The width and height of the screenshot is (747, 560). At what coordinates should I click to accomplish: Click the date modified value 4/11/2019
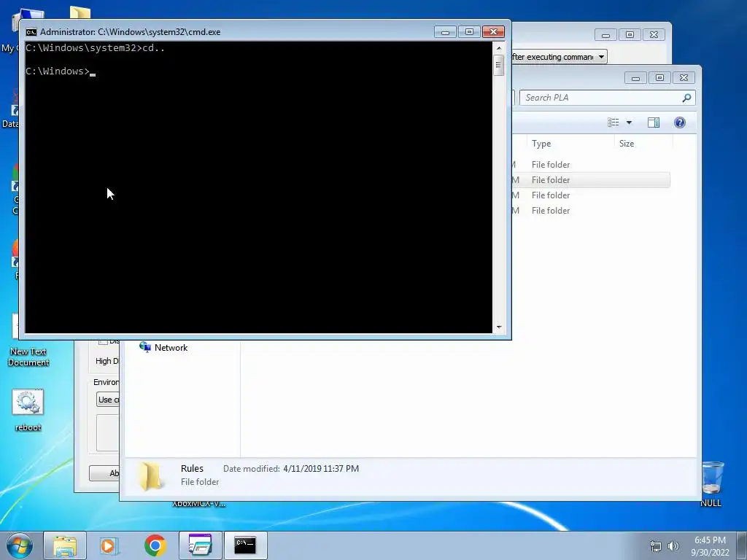click(321, 469)
